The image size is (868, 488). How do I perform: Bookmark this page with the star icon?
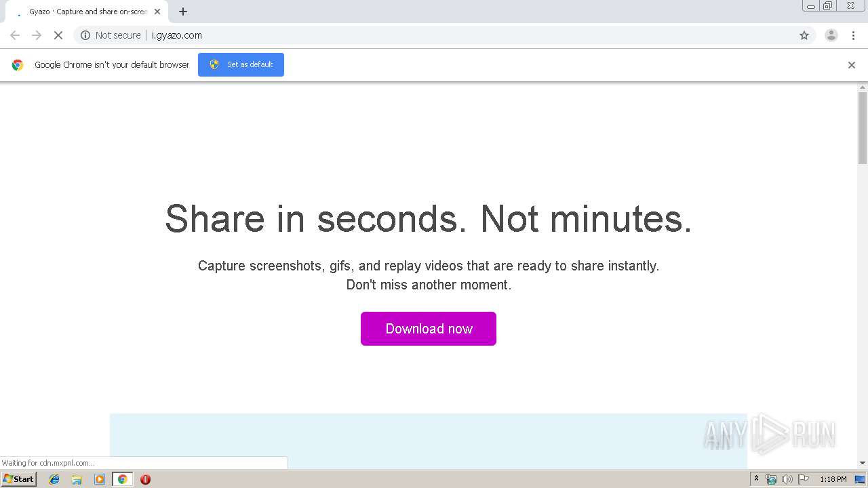click(x=804, y=35)
